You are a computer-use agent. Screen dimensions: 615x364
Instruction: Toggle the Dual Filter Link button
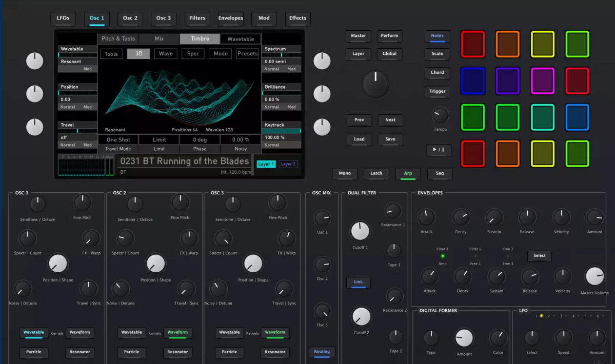pyautogui.click(x=359, y=282)
